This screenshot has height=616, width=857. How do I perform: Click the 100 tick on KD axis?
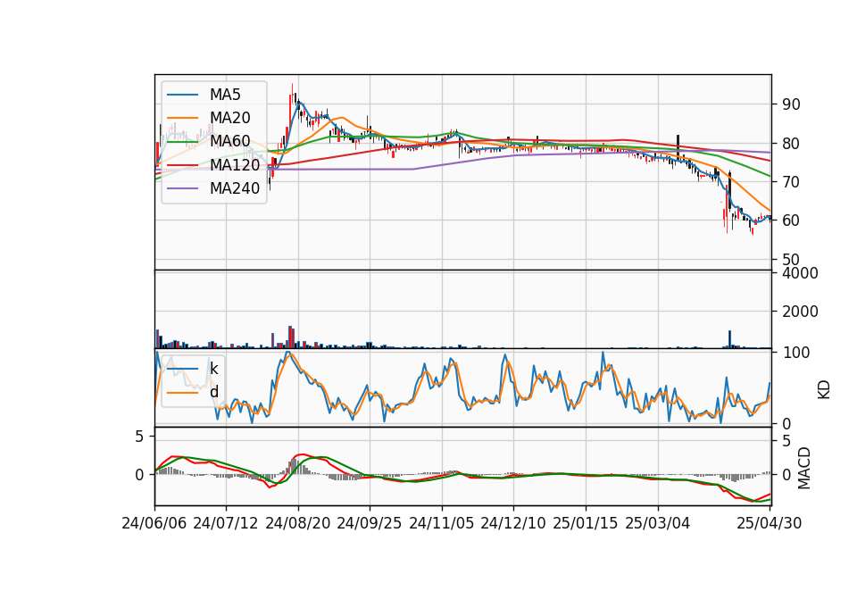click(795, 353)
